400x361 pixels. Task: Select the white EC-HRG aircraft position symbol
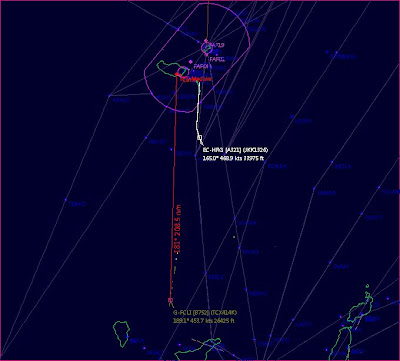tap(199, 137)
